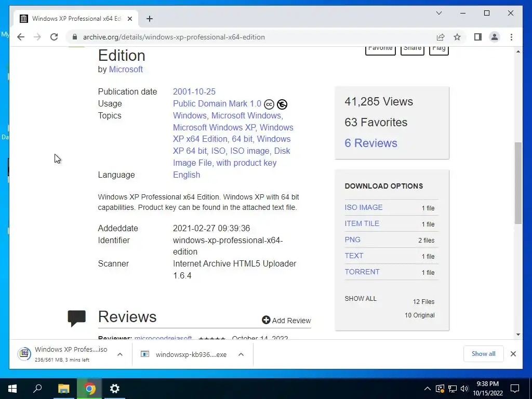Image resolution: width=532 pixels, height=399 pixels.
Task: Download the TORRENT file
Action: click(362, 272)
